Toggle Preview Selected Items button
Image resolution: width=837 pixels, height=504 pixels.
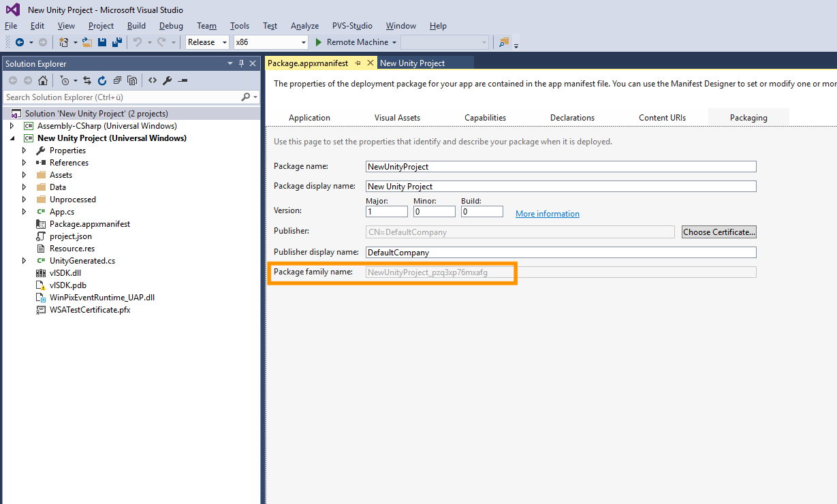182,80
